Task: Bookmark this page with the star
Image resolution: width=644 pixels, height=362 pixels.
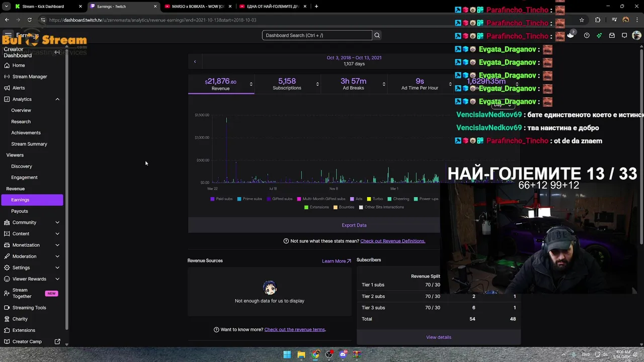Action: pyautogui.click(x=582, y=20)
